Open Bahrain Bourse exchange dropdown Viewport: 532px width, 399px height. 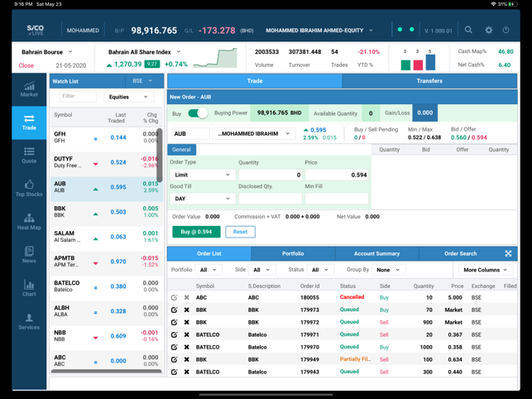tap(47, 52)
